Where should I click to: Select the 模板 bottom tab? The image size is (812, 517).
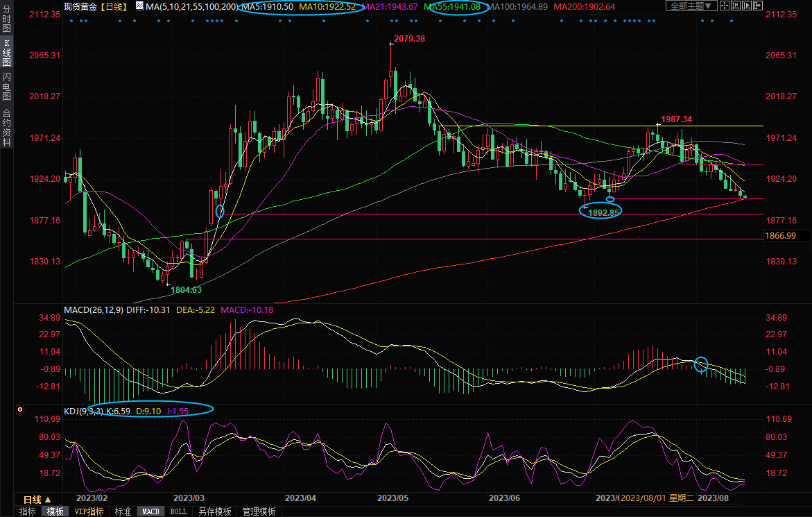(x=55, y=511)
